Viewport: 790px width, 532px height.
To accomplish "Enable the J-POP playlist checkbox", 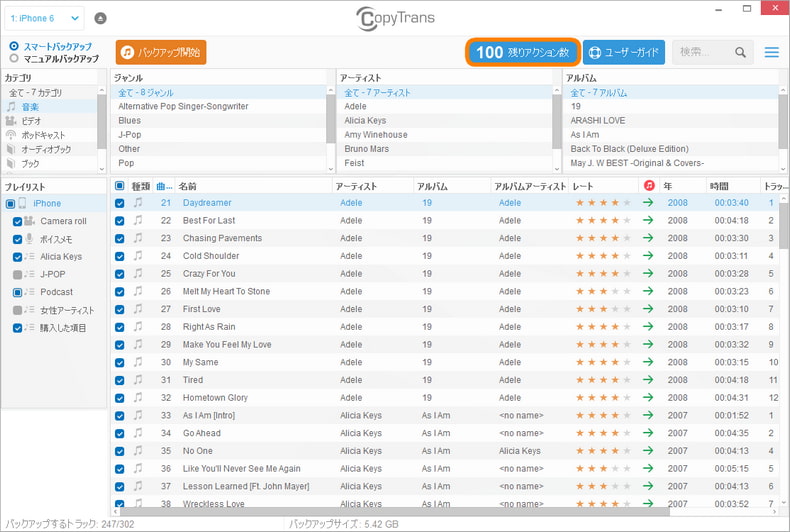I will pyautogui.click(x=17, y=275).
